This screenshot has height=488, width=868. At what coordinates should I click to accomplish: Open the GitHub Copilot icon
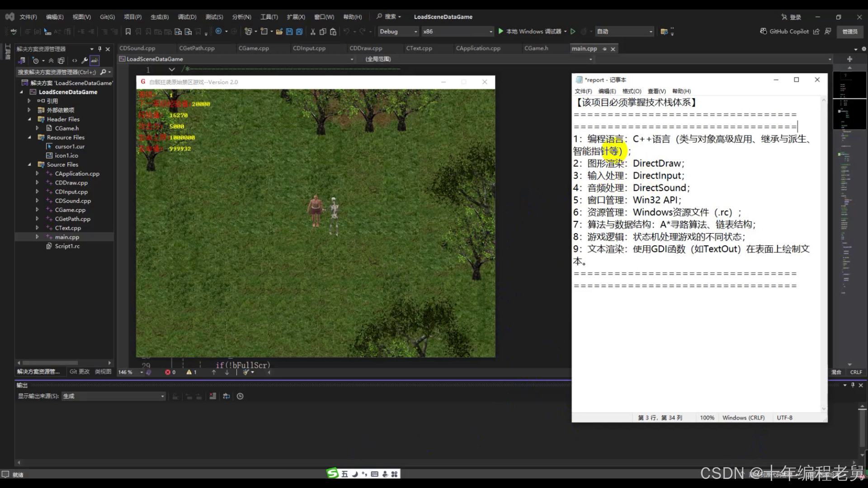(x=764, y=31)
